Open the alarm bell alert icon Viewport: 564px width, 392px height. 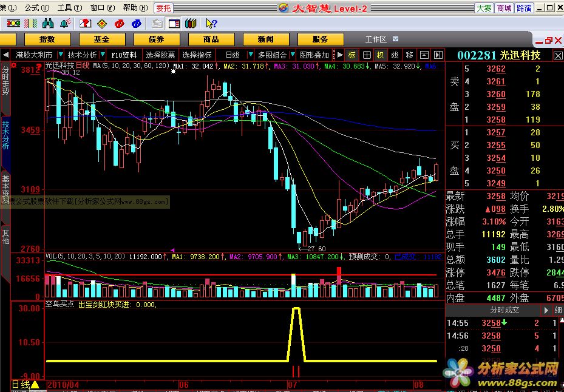66,24
